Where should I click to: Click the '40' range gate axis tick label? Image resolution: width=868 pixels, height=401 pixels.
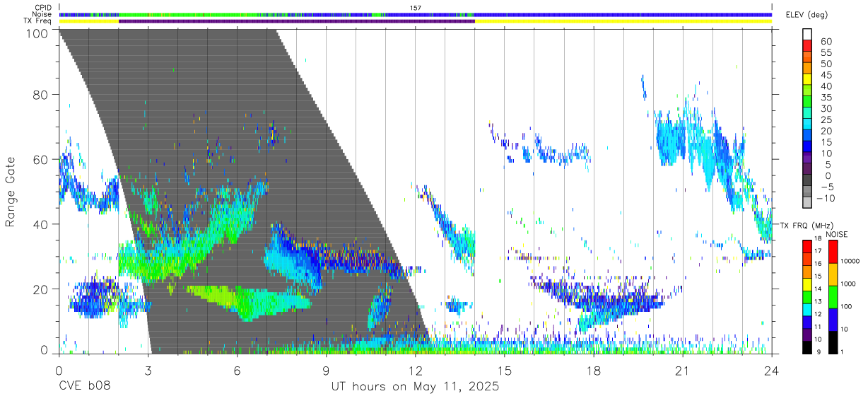[x=40, y=224]
